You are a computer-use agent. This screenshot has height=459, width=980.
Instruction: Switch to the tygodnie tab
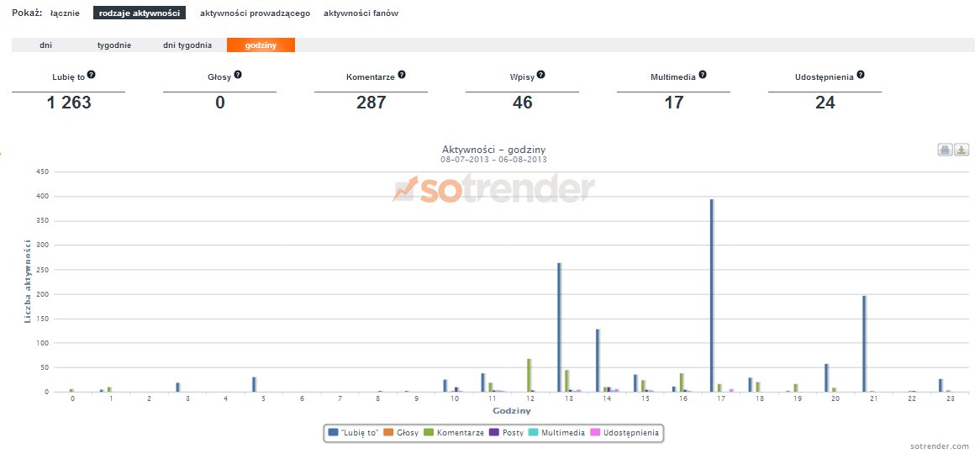114,45
